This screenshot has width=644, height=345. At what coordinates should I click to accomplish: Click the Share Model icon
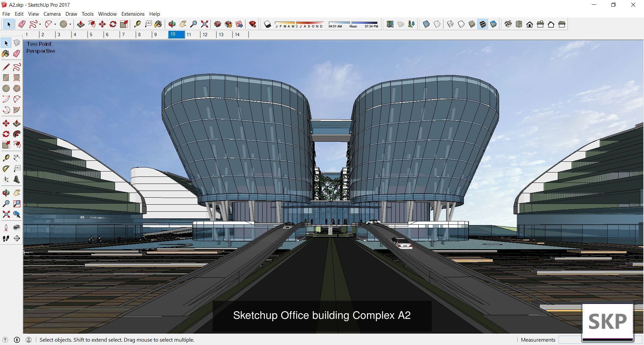(228, 24)
